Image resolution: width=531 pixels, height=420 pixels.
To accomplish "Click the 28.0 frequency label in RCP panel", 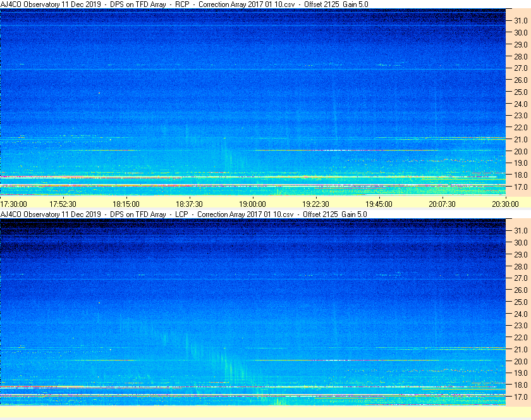I will pyautogui.click(x=521, y=56).
